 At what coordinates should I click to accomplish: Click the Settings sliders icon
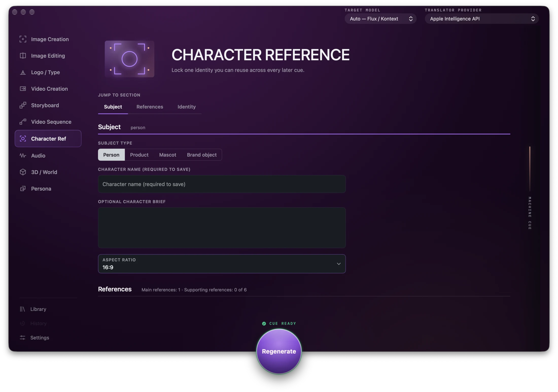(23, 337)
